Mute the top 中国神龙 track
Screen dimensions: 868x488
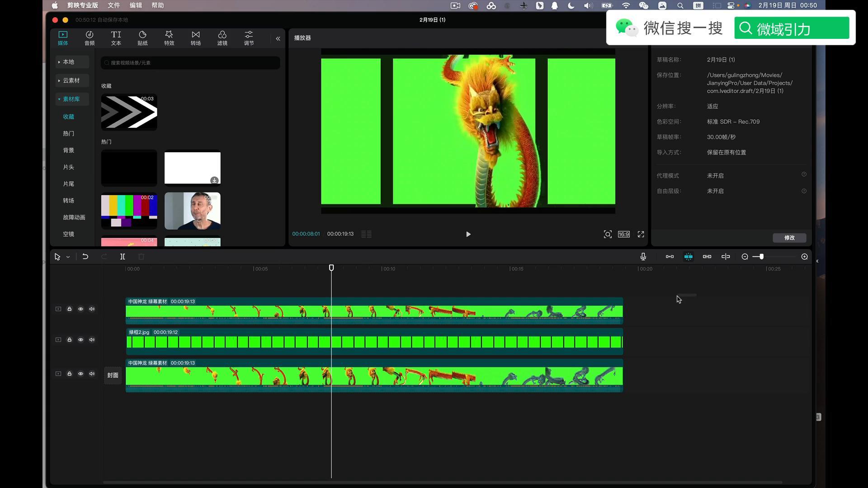(92, 309)
